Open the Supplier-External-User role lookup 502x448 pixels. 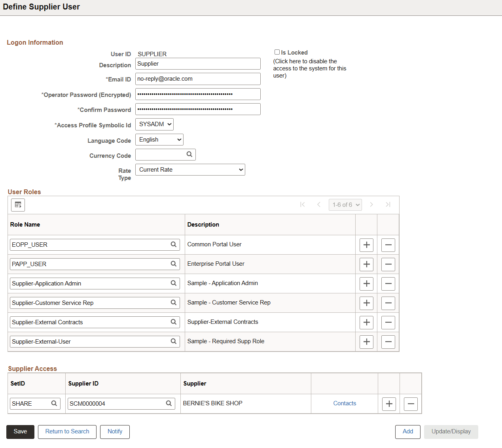coord(173,341)
